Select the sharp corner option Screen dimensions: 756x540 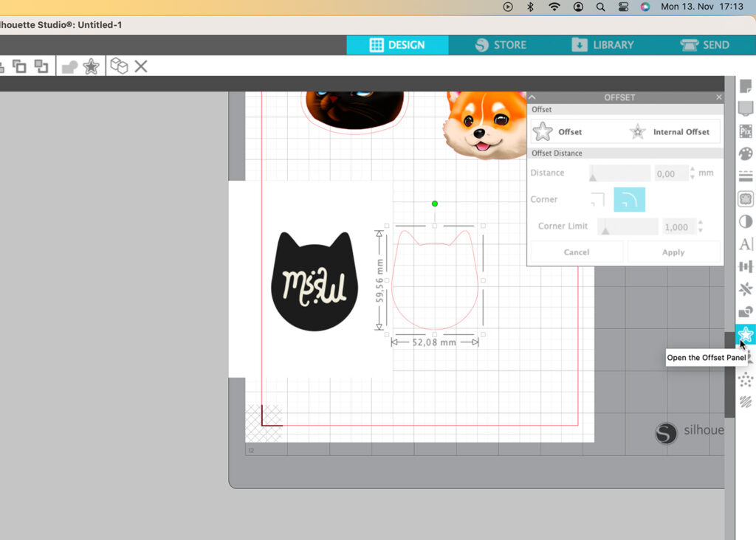[597, 199]
